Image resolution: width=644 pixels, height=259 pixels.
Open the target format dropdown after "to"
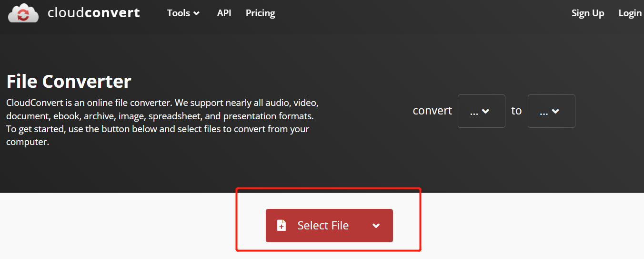[551, 111]
